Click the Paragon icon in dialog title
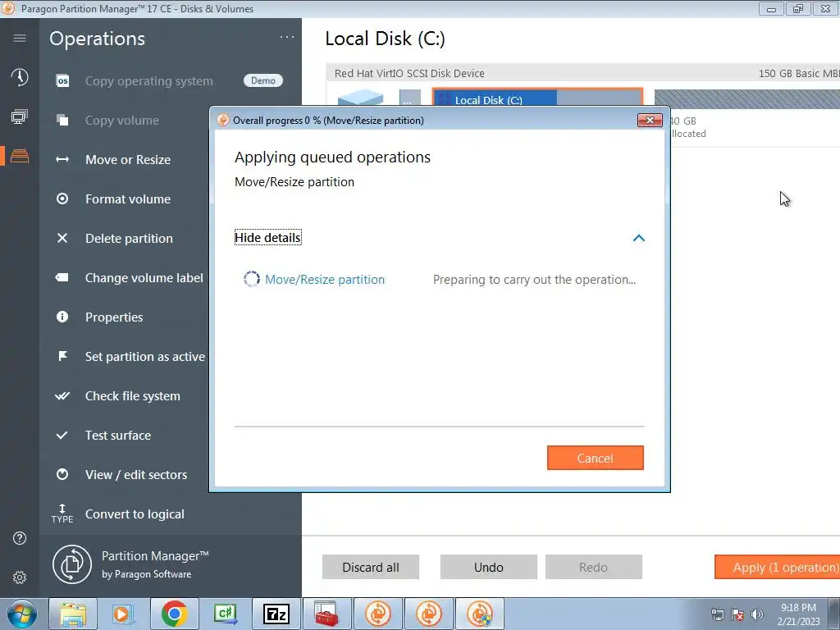 [223, 120]
